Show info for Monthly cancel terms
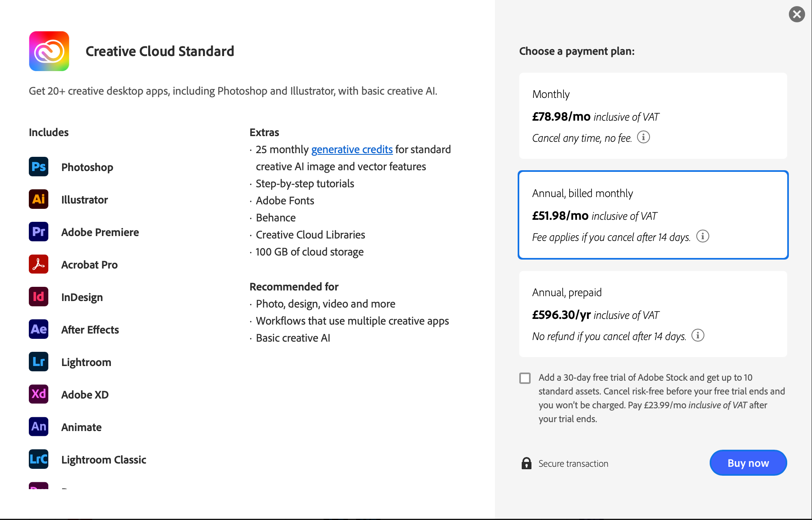Image resolution: width=812 pixels, height=520 pixels. [x=644, y=137]
